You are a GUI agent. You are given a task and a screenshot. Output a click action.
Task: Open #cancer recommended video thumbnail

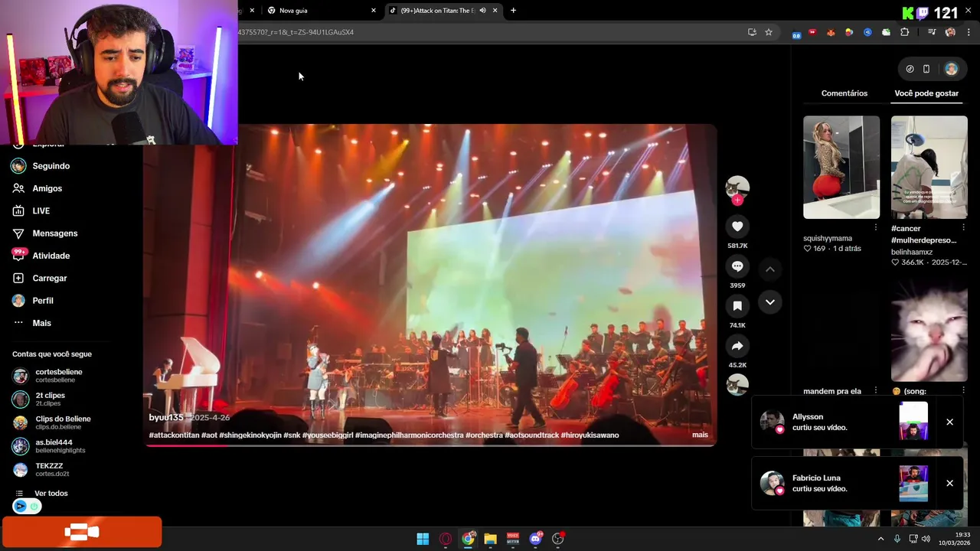click(929, 168)
